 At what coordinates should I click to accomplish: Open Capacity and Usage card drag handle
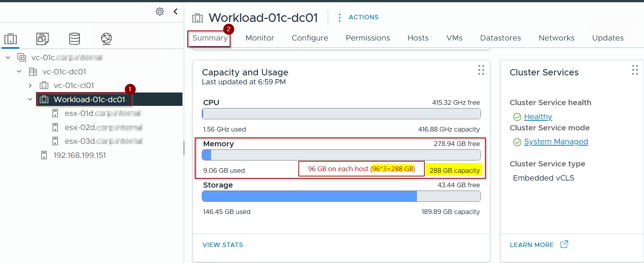tap(481, 70)
